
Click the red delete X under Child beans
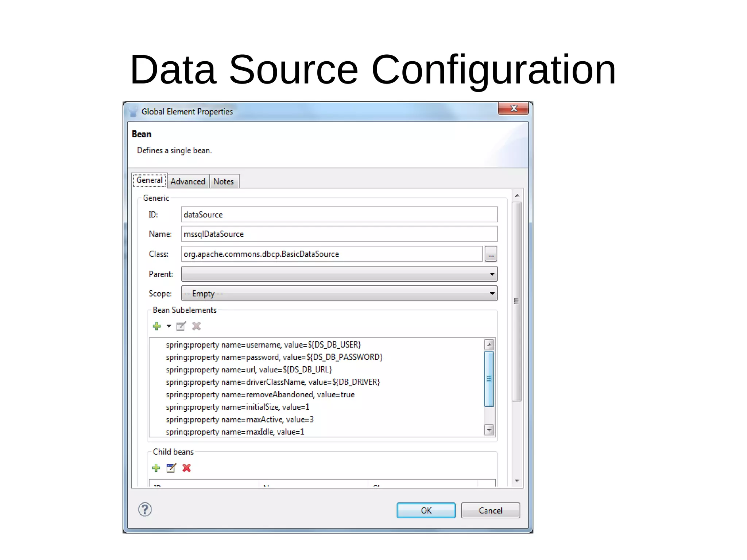click(x=187, y=468)
